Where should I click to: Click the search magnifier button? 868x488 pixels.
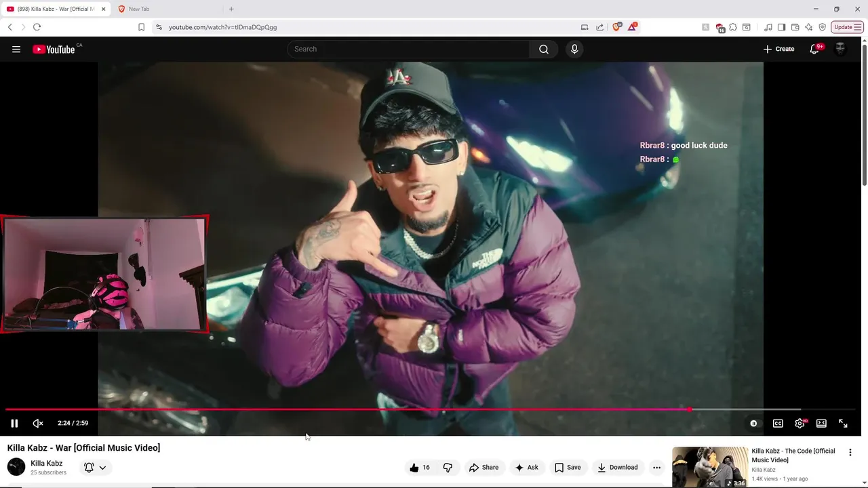(x=544, y=49)
